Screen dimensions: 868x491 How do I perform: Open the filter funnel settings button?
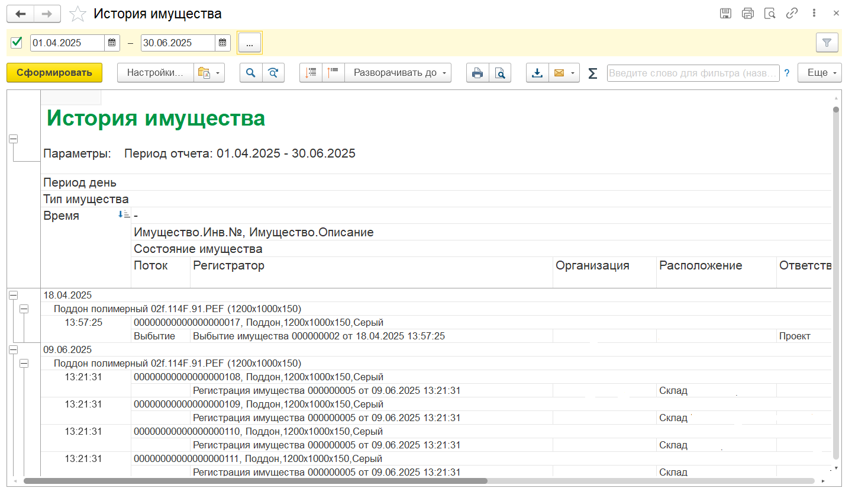[827, 43]
